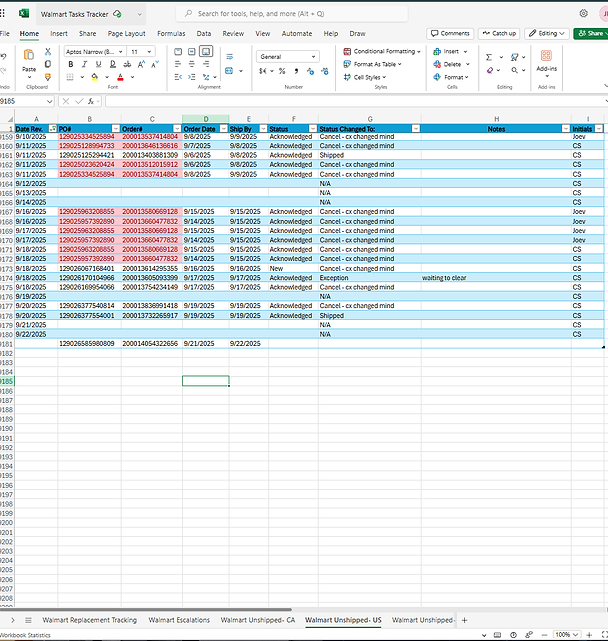Screen dimensions: 608x641
Task: Select cell with note 'waiting to clear'
Action: pyautogui.click(x=496, y=278)
